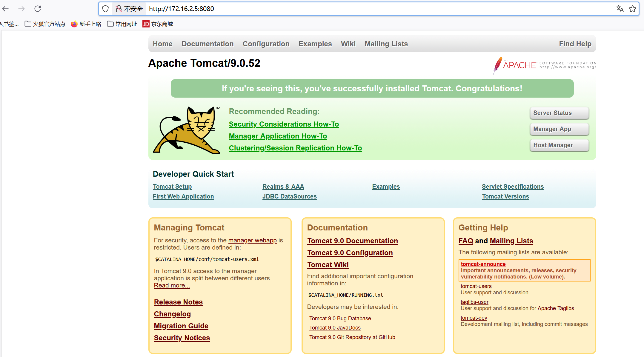Click the Host Manager button

tap(559, 145)
